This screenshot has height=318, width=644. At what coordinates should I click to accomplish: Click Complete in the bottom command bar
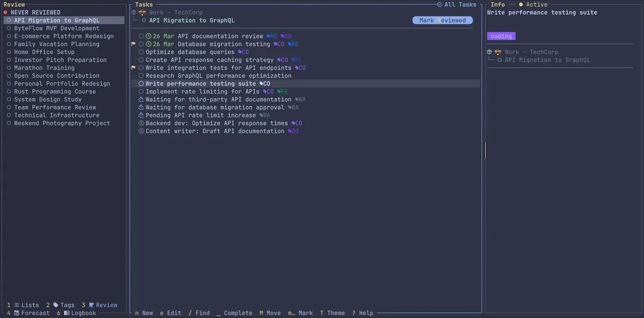235,313
